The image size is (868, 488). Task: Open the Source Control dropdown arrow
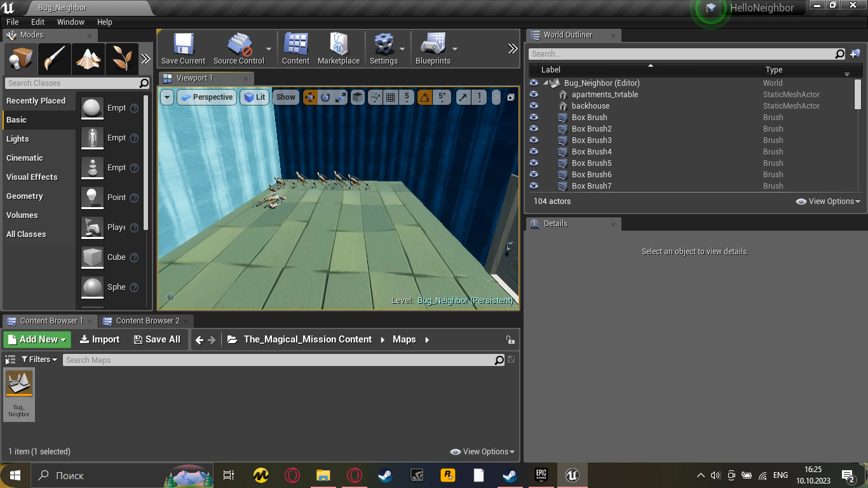click(x=269, y=49)
